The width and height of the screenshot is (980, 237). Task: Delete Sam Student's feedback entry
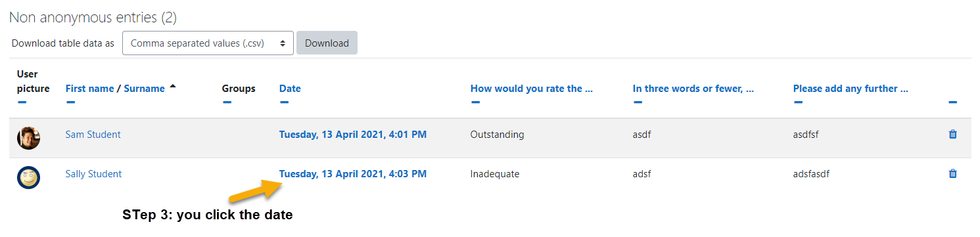click(952, 135)
